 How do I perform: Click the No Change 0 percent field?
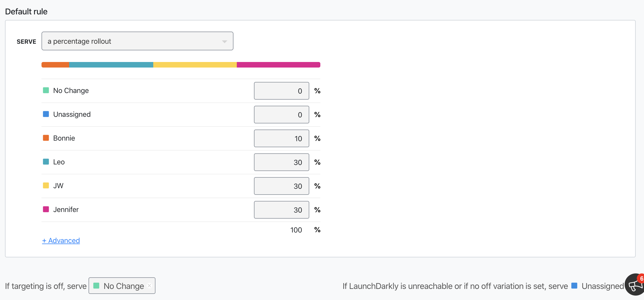(281, 91)
